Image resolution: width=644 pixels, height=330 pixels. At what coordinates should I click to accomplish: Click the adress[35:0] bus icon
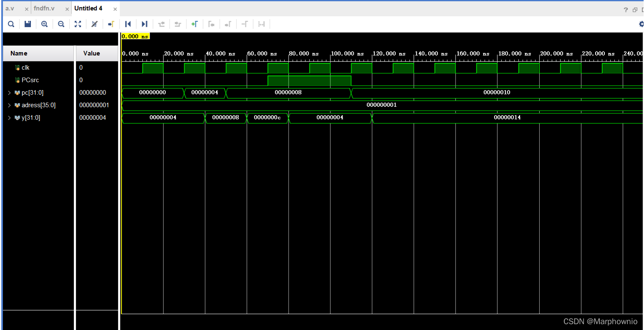18,105
